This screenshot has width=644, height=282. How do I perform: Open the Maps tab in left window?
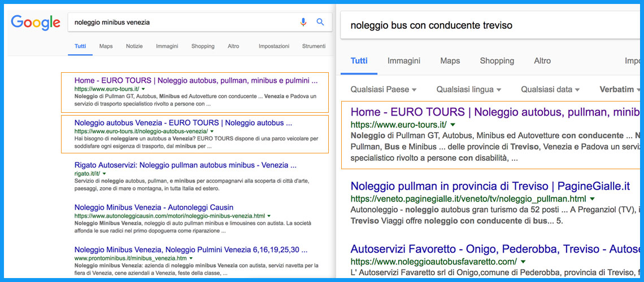point(106,46)
